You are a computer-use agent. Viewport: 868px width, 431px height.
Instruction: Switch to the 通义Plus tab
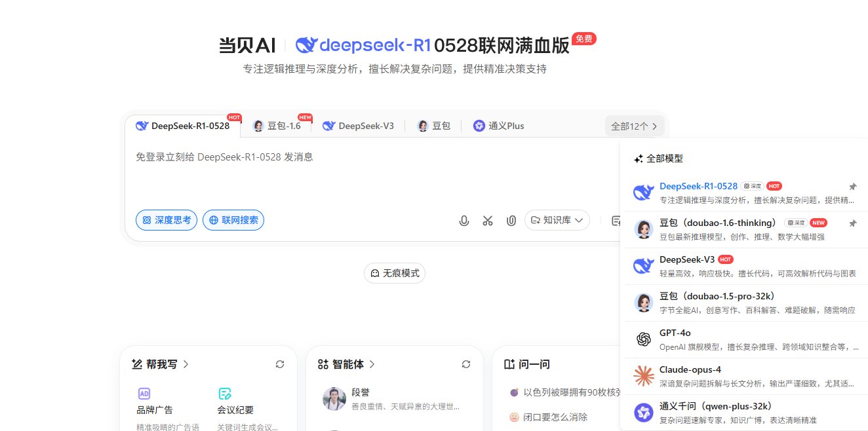pyautogui.click(x=499, y=126)
